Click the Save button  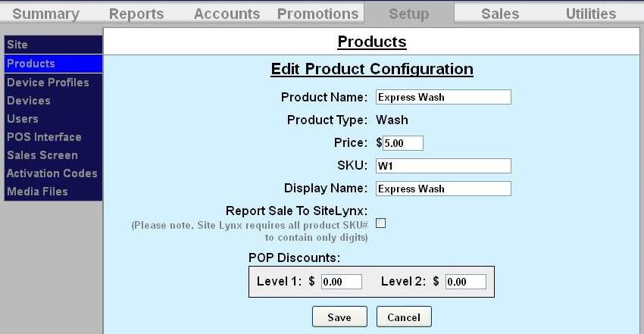click(x=339, y=317)
